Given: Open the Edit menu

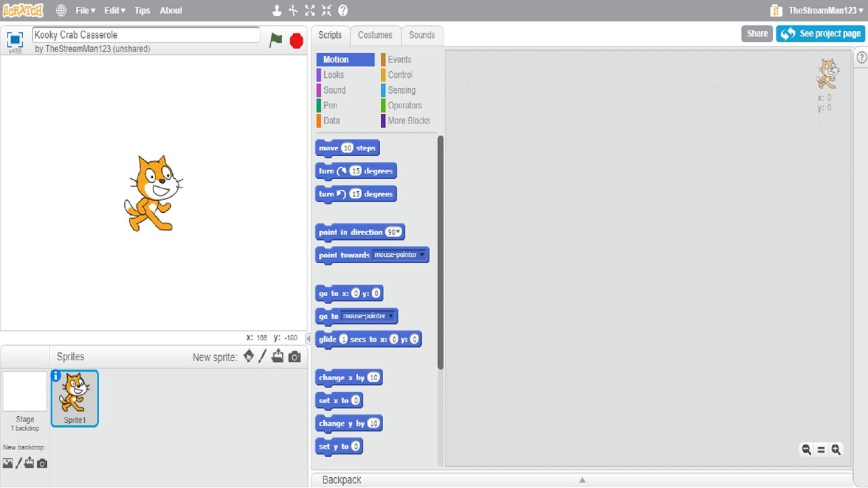Looking at the screenshot, I should coord(115,10).
